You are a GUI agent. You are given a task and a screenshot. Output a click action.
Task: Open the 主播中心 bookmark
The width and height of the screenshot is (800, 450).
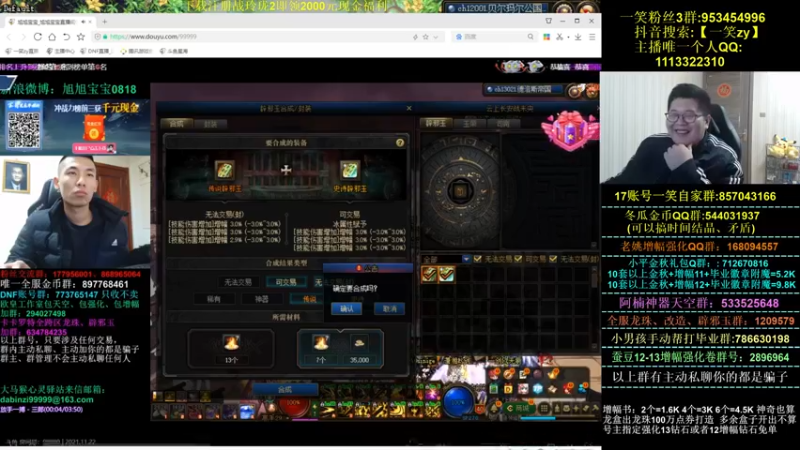click(x=61, y=51)
